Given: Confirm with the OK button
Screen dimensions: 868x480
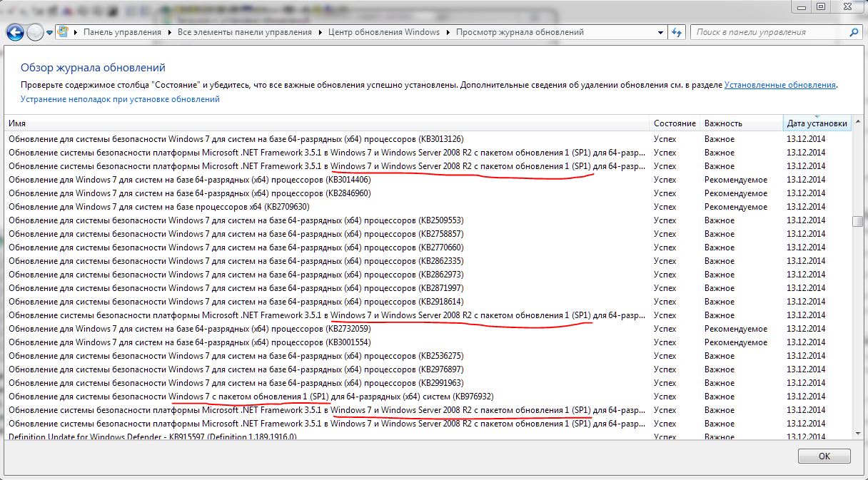Looking at the screenshot, I should (x=824, y=456).
